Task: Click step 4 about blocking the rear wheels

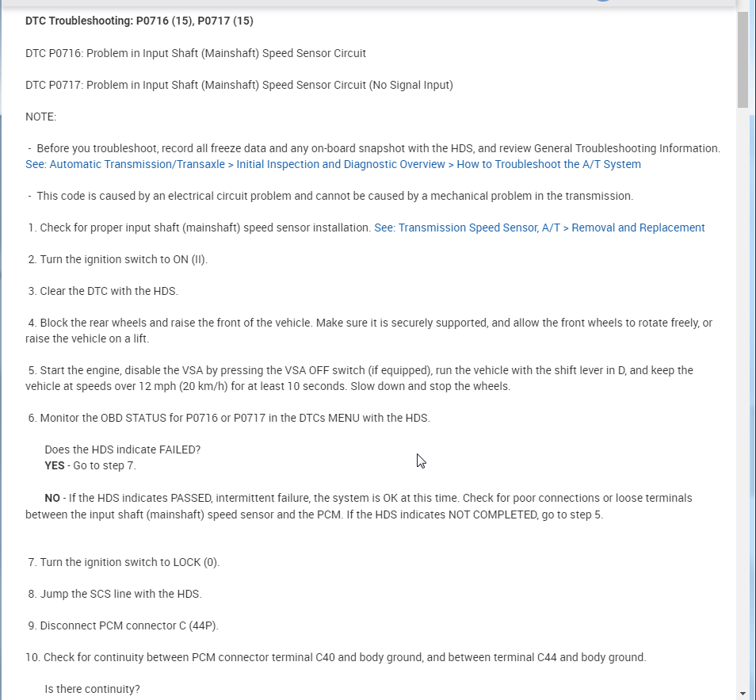Action: coord(369,323)
